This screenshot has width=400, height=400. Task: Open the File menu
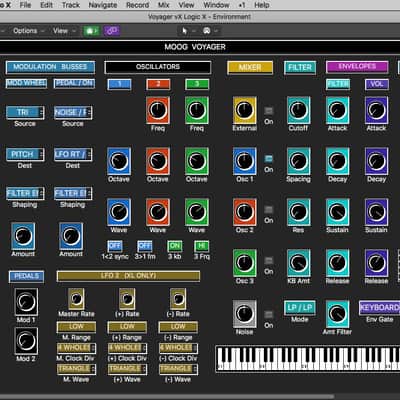click(25, 5)
